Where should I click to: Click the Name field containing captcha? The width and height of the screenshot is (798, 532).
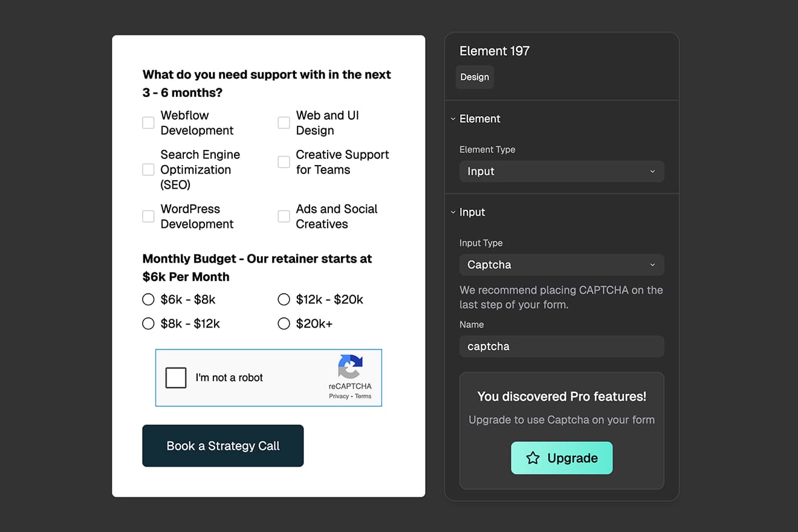click(561, 346)
